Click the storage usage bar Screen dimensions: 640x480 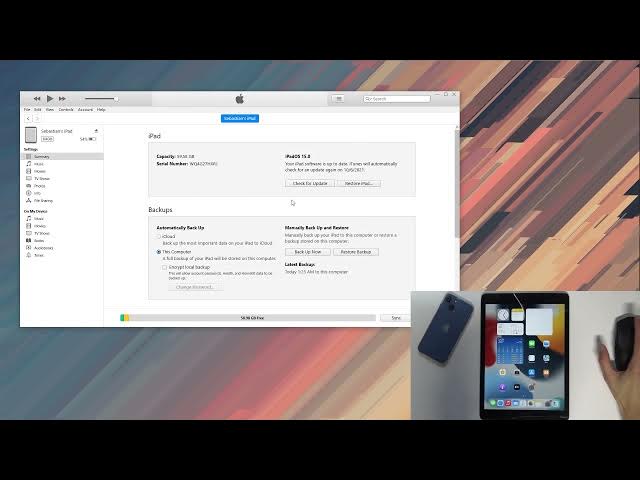click(x=248, y=318)
